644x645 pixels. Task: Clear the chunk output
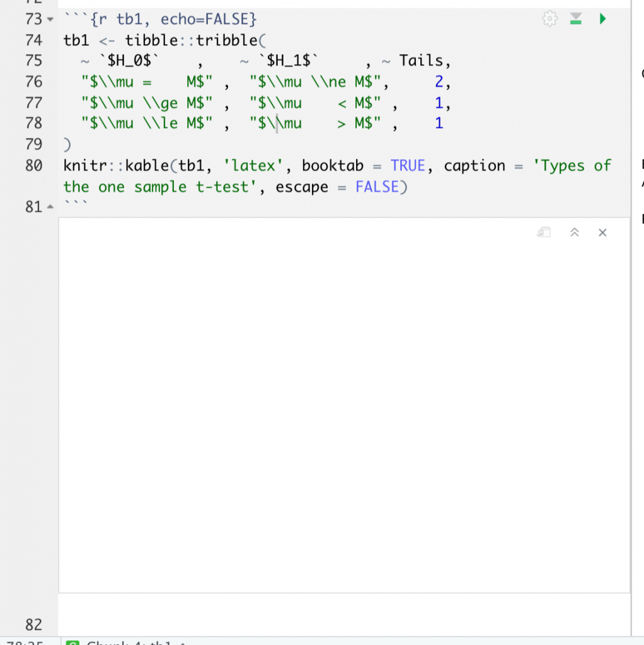tap(602, 232)
